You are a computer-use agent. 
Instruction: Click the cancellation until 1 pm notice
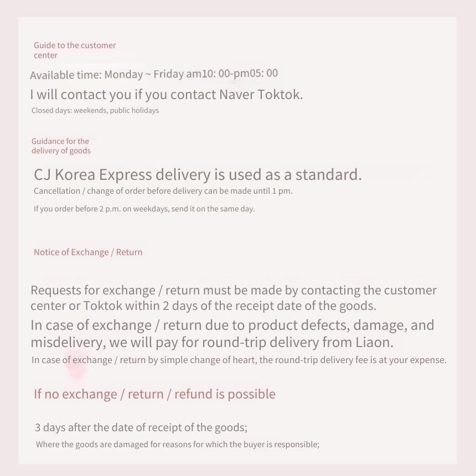163,191
